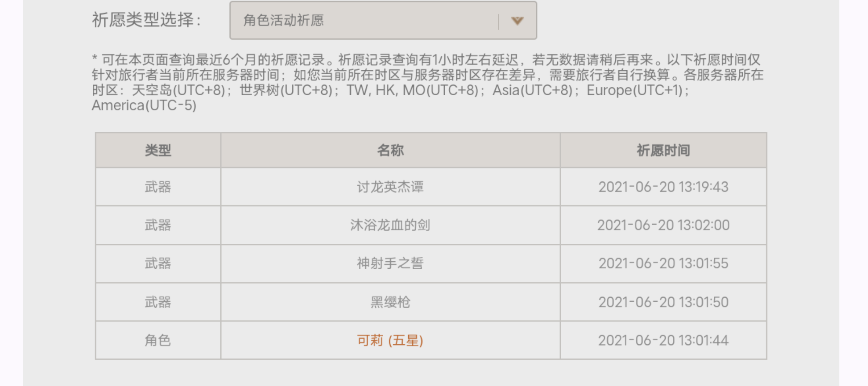This screenshot has width=868, height=386.
Task: Click the dropdown arrow chevron icon
Action: [x=517, y=21]
